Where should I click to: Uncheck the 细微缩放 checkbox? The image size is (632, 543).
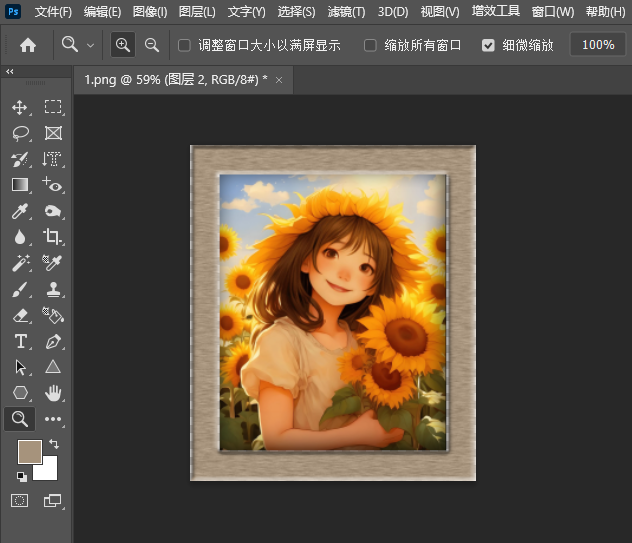point(488,45)
